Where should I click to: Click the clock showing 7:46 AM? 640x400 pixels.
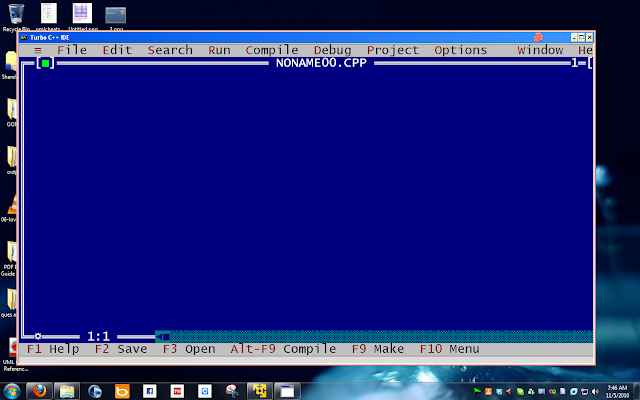tap(617, 391)
